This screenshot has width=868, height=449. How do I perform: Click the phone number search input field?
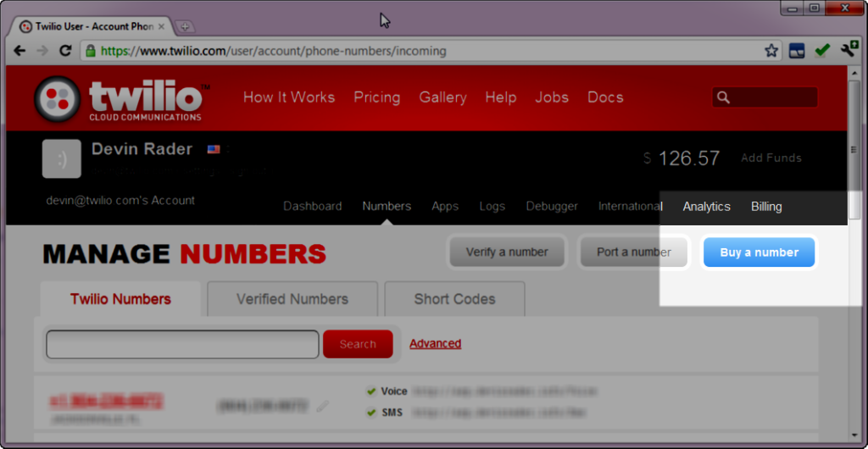click(182, 344)
